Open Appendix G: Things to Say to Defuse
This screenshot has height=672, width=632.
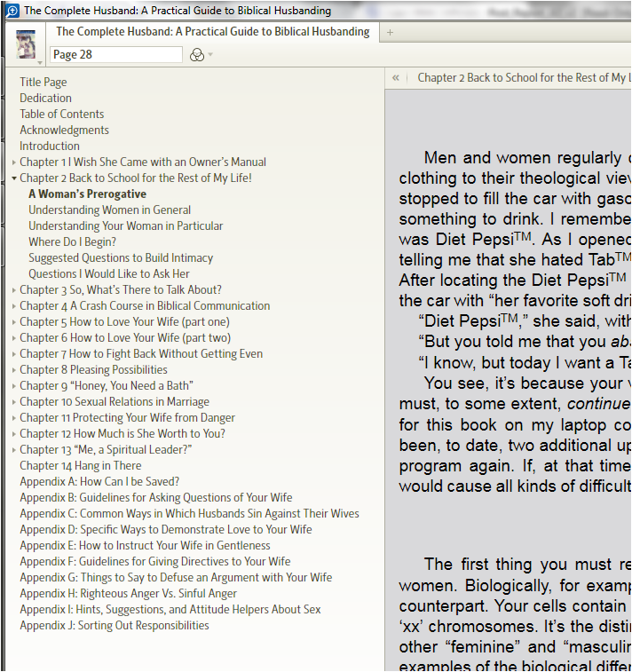[176, 578]
